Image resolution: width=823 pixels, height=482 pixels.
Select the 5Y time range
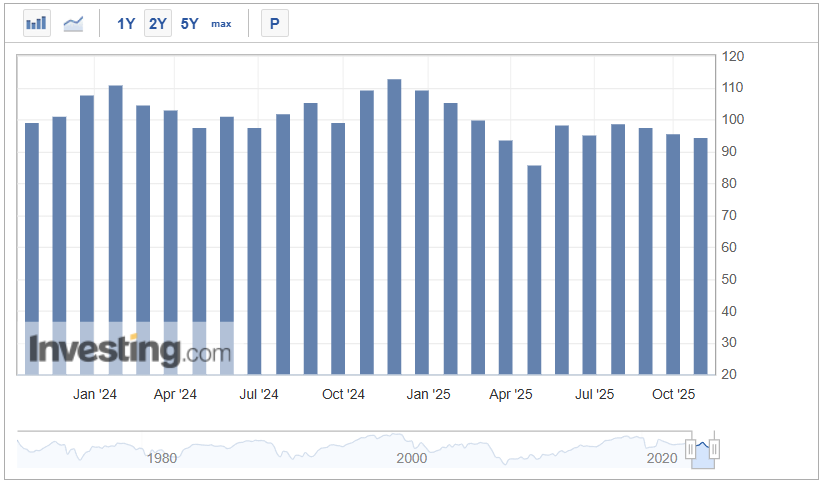190,23
